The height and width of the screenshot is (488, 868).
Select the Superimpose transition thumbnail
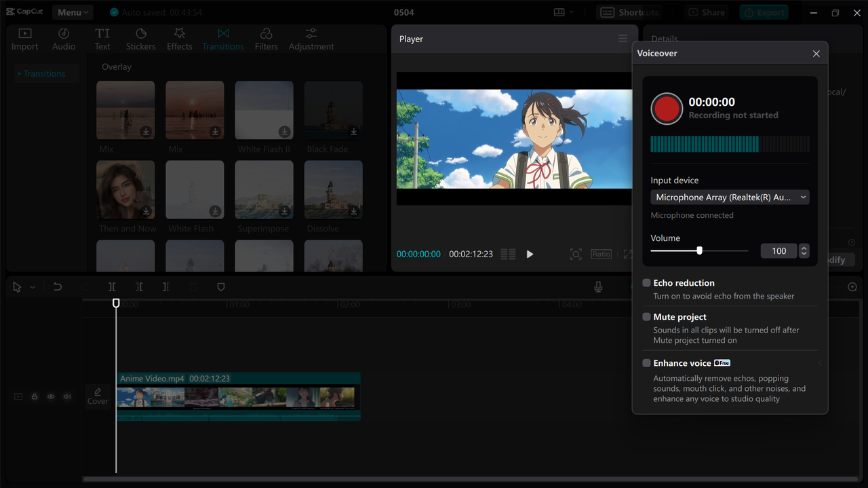point(264,190)
